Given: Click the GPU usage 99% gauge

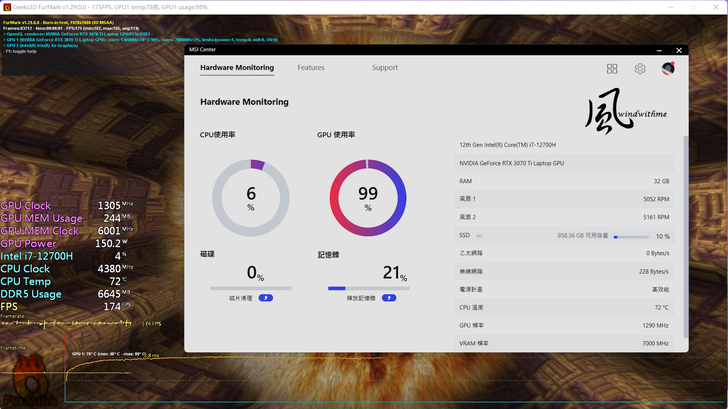Looking at the screenshot, I should (368, 198).
